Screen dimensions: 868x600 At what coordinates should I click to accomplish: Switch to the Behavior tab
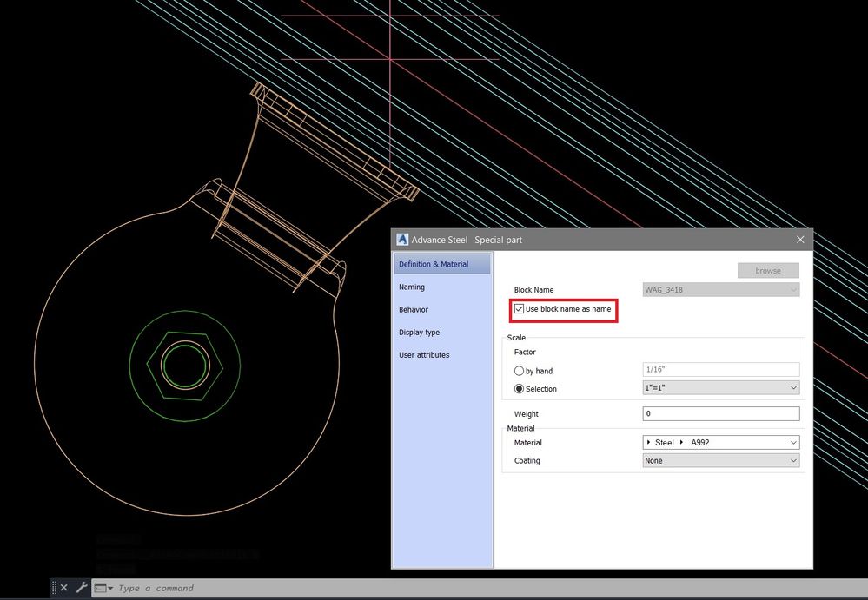coord(442,310)
